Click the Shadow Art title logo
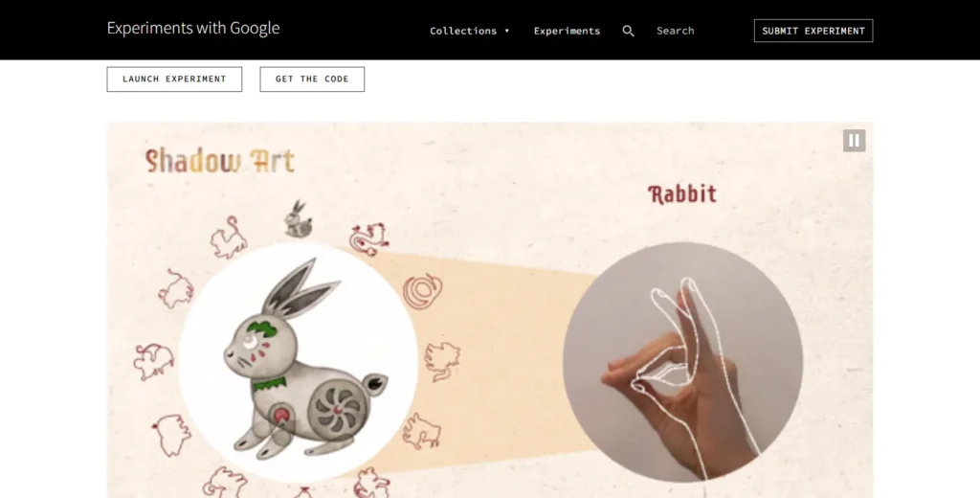 click(219, 161)
